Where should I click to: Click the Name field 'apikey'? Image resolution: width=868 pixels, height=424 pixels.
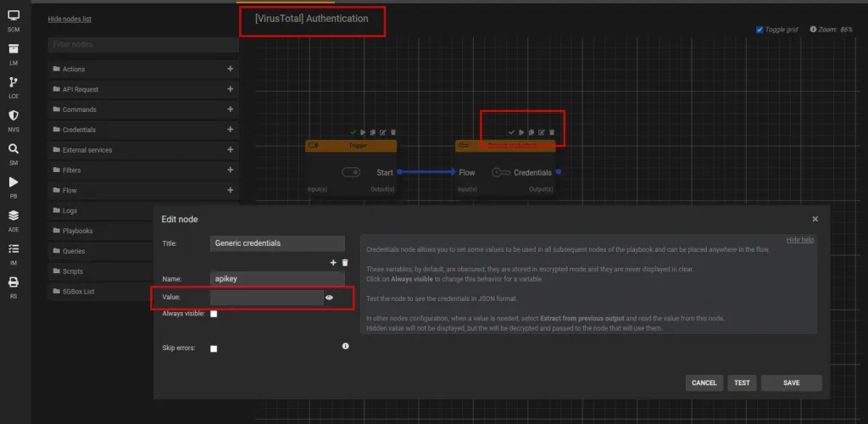click(277, 279)
